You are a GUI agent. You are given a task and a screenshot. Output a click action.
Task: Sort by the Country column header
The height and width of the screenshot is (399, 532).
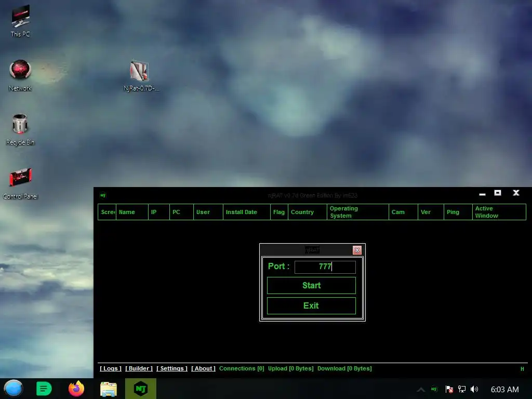(x=308, y=212)
